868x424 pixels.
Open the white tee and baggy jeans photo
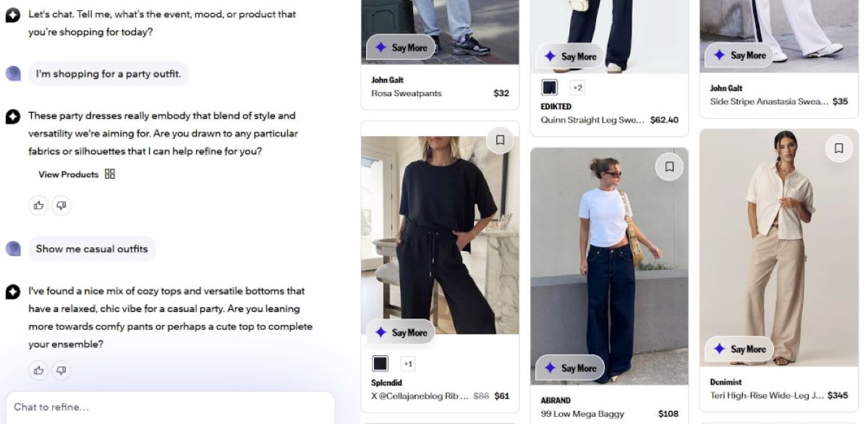(609, 266)
